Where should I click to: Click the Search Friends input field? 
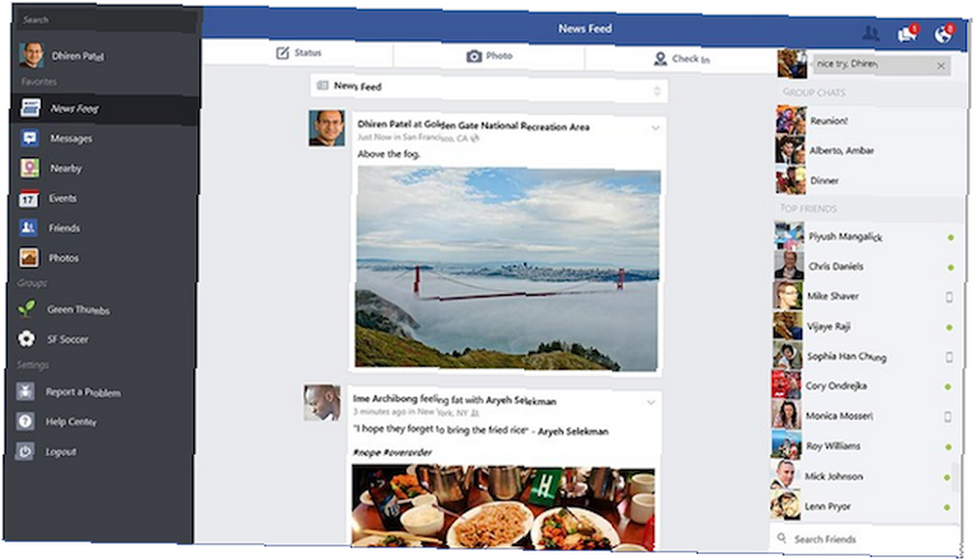point(865,540)
